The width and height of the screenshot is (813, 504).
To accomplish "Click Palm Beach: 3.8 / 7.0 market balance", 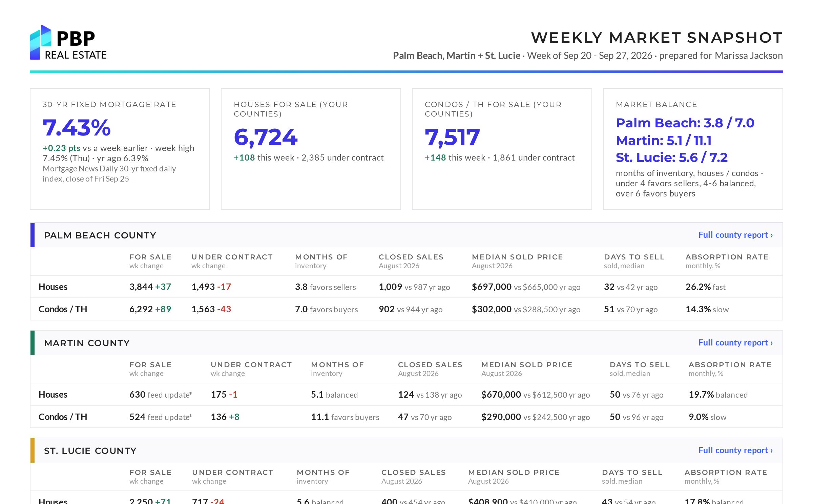I will 685,123.
